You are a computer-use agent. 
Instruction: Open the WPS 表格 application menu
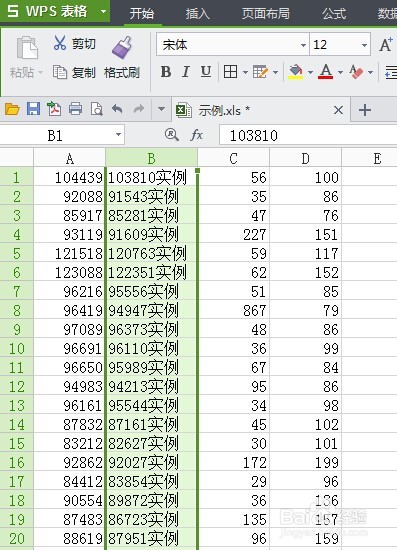click(x=55, y=12)
